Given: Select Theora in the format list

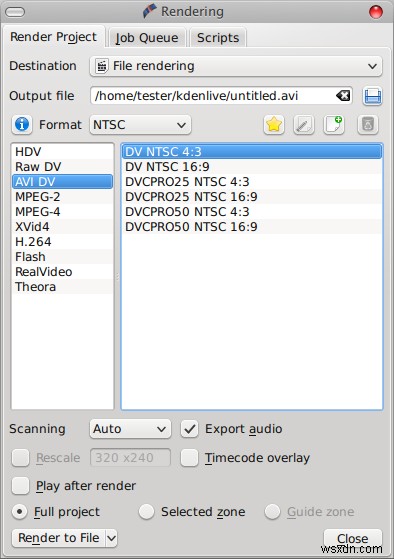Looking at the screenshot, I should click(62, 287).
